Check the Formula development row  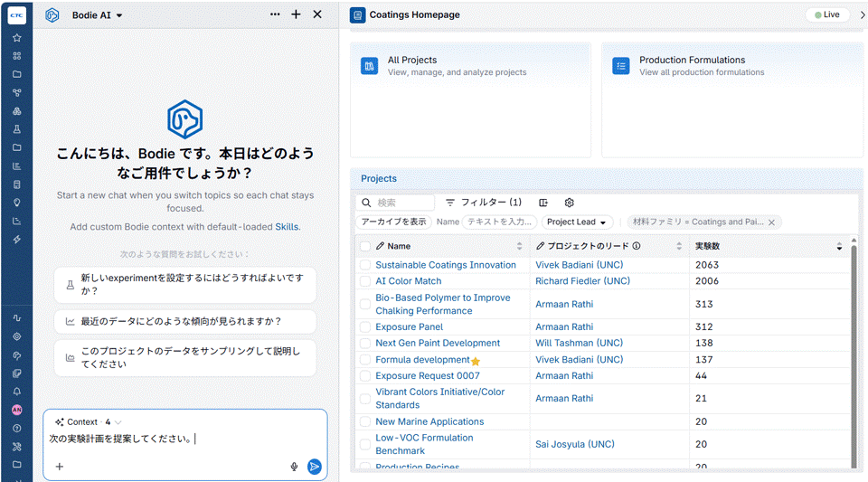click(364, 360)
